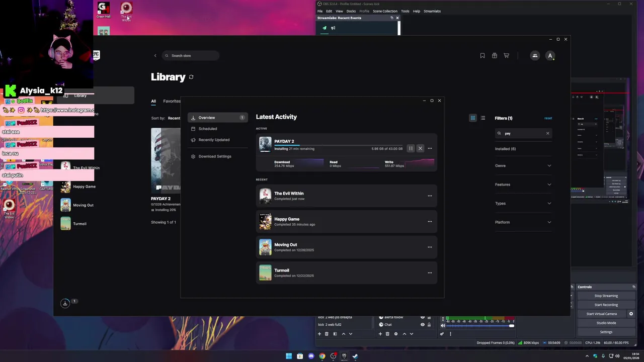
Task: Reset the library filters
Action: (548, 118)
